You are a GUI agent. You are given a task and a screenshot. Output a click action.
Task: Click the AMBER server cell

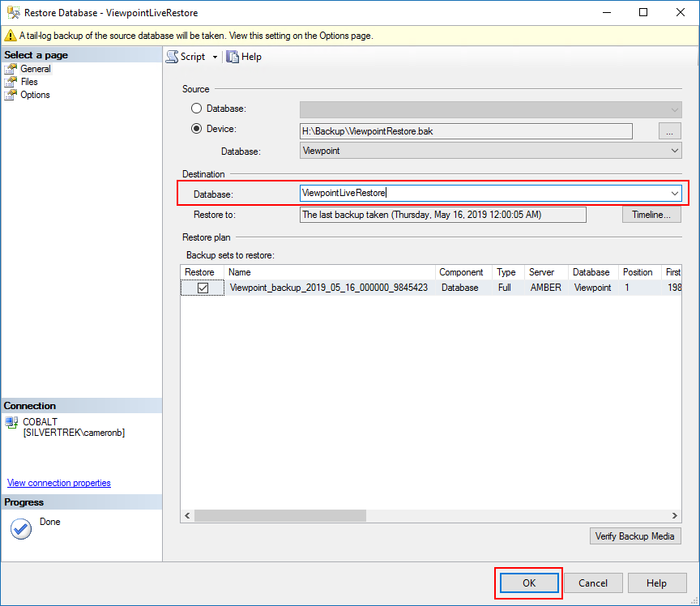(545, 288)
